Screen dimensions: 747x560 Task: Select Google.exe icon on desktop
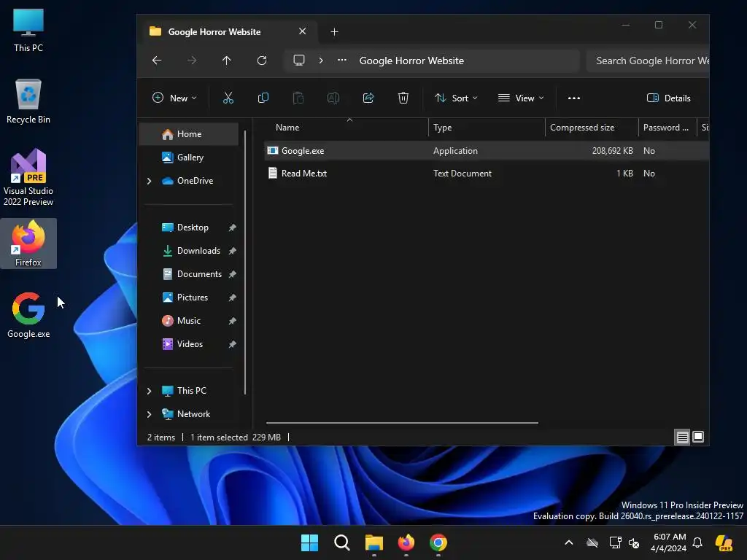click(x=28, y=315)
